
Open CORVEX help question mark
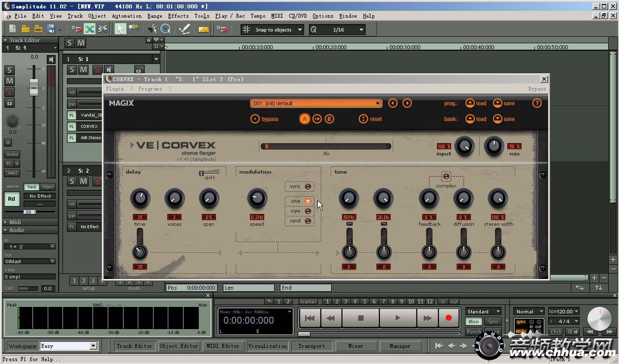(x=537, y=103)
